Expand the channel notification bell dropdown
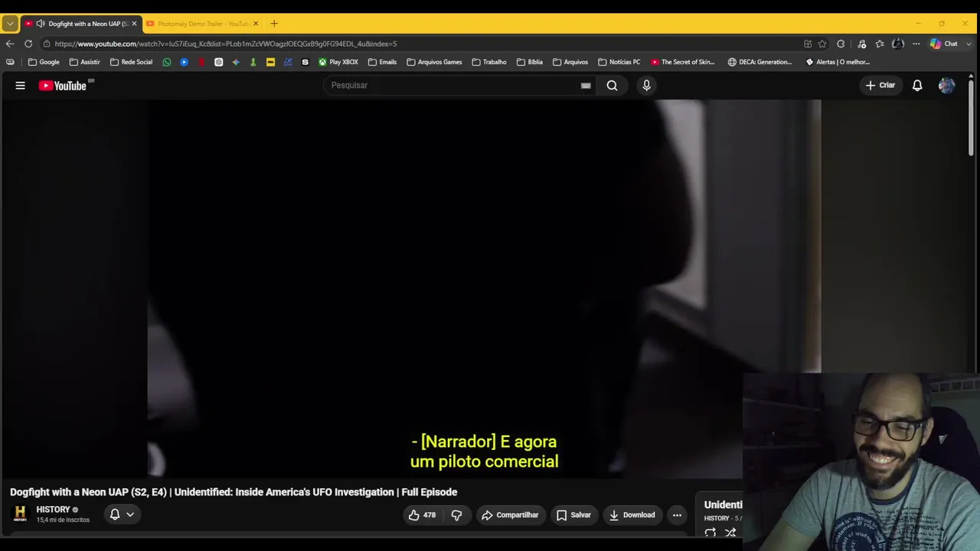This screenshot has width=980, height=551. [121, 514]
